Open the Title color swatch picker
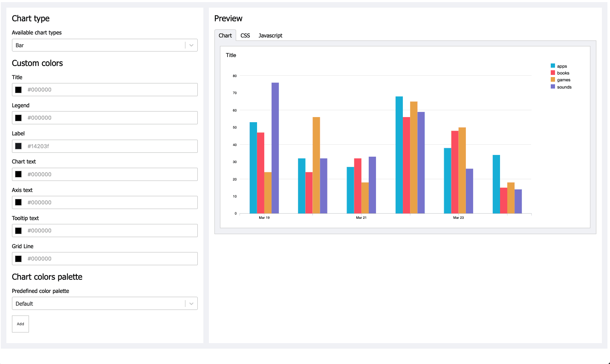The image size is (610, 364). click(x=18, y=90)
